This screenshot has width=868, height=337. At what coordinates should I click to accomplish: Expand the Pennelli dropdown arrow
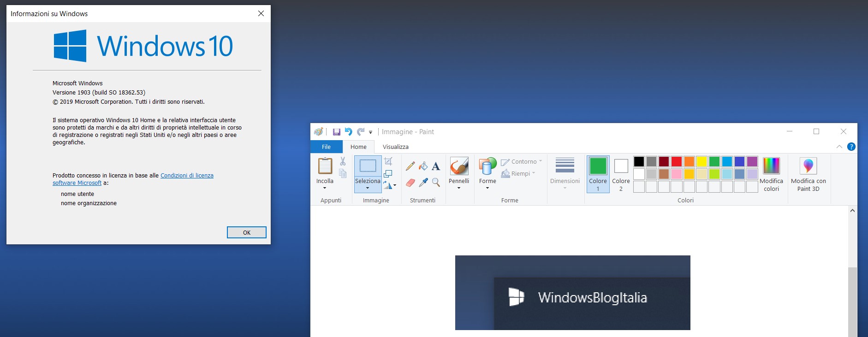coord(459,188)
